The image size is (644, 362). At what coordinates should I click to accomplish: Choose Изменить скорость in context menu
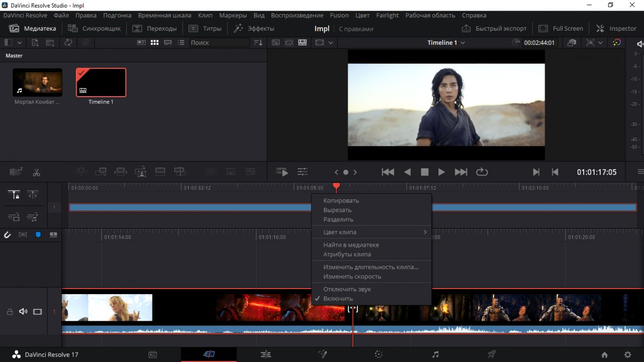coord(352,276)
